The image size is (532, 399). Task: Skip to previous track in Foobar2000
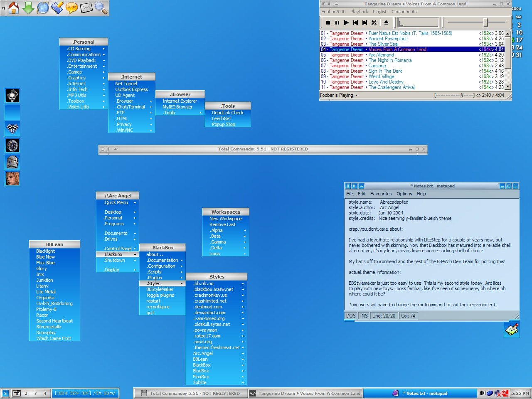(x=355, y=22)
